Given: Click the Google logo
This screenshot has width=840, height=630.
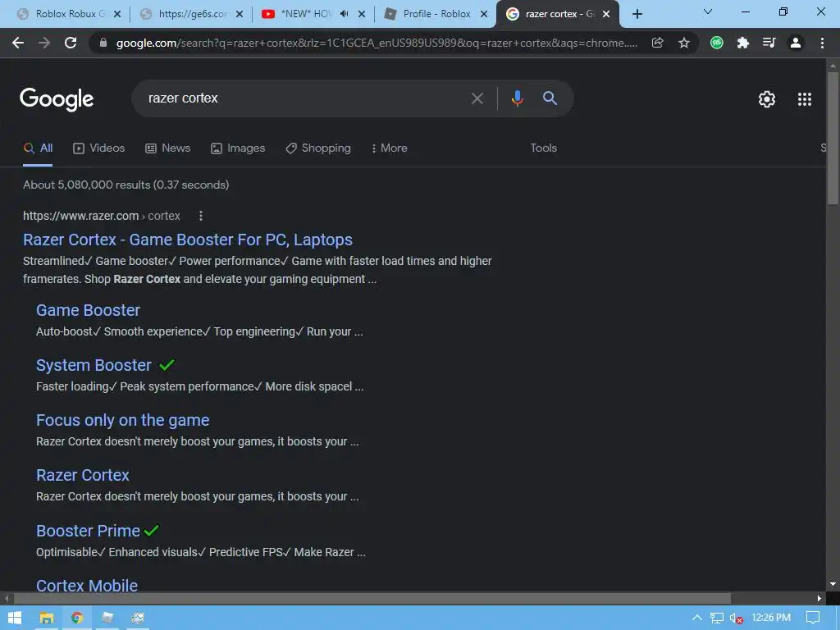Looking at the screenshot, I should coord(57,99).
